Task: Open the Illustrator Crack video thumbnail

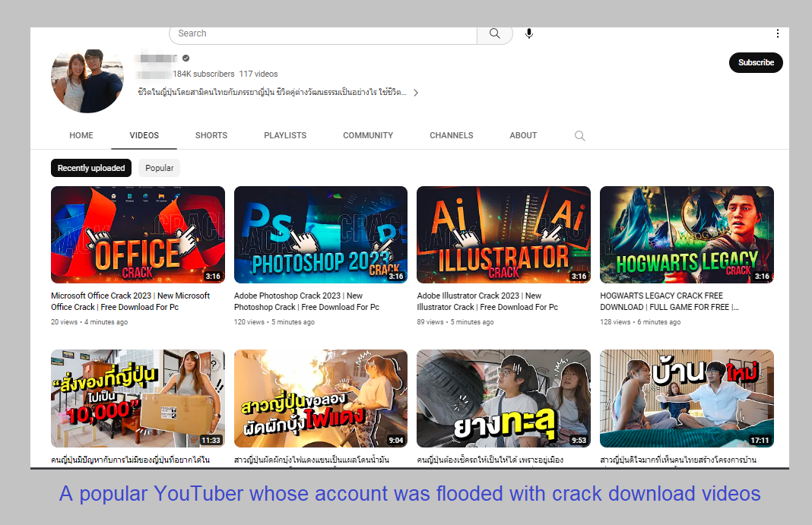Action: [x=503, y=235]
